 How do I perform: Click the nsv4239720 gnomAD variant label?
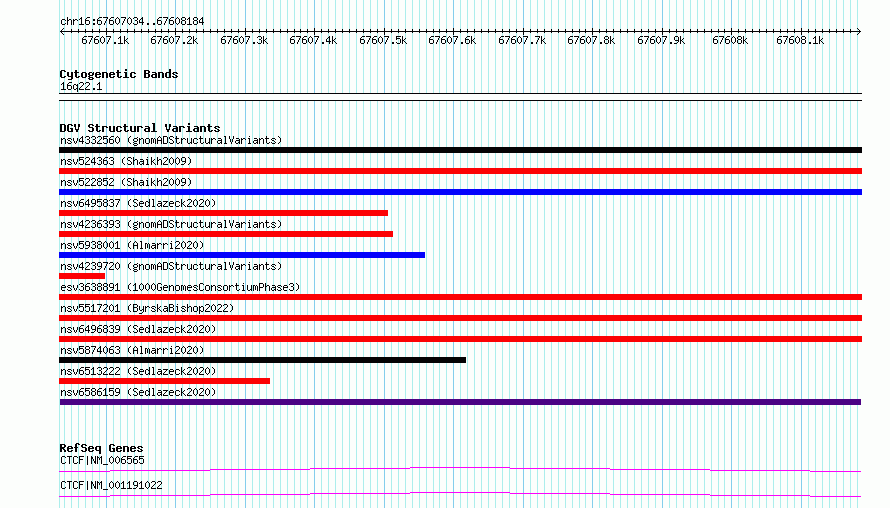pyautogui.click(x=171, y=266)
